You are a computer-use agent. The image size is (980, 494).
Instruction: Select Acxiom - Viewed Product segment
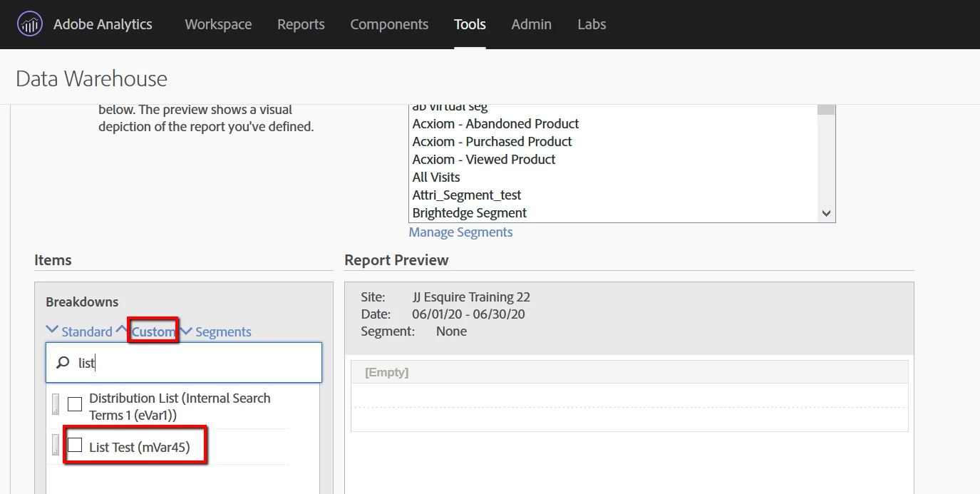484,160
